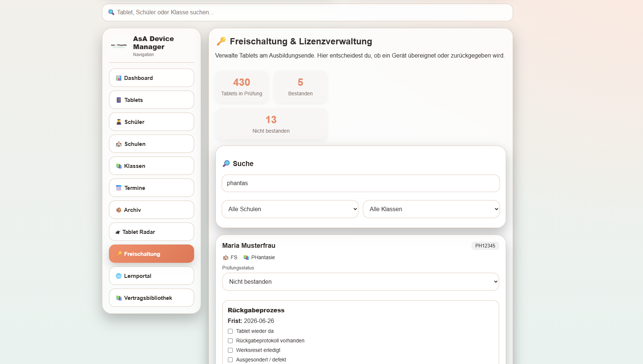The image size is (643, 364).
Task: Click the Schüler student icon
Action: [119, 122]
